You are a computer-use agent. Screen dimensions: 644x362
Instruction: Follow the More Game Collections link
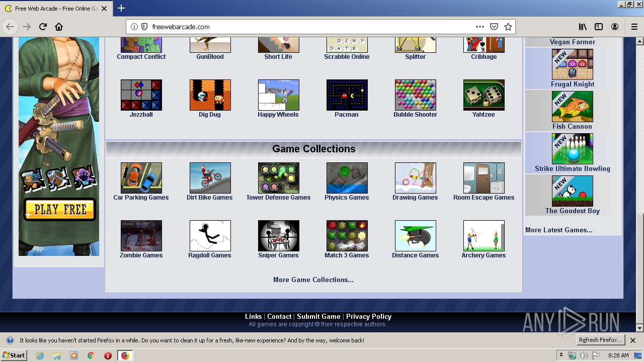(313, 280)
